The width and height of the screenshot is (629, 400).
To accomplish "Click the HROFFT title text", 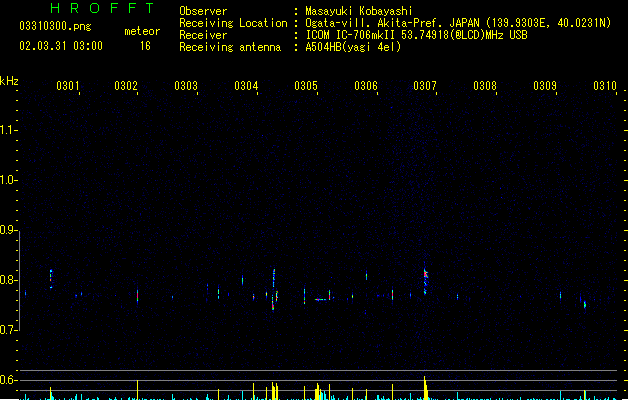I will [x=102, y=8].
